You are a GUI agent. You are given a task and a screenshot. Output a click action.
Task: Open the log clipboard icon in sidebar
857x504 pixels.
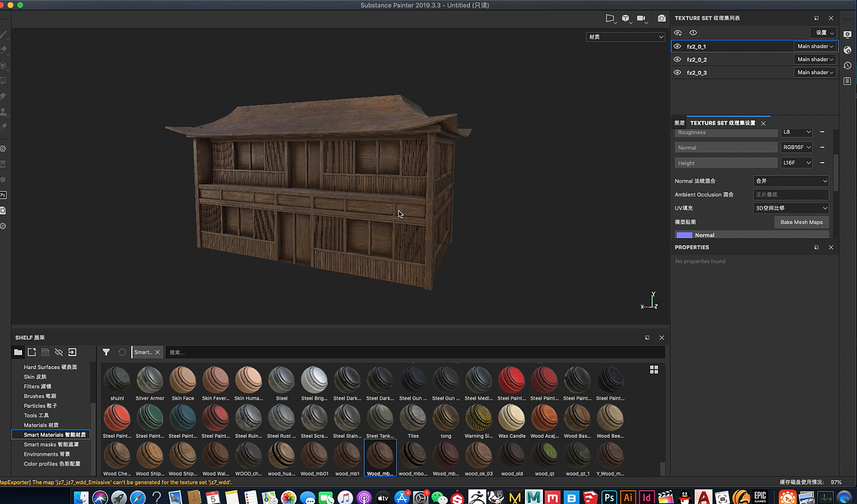point(847,81)
